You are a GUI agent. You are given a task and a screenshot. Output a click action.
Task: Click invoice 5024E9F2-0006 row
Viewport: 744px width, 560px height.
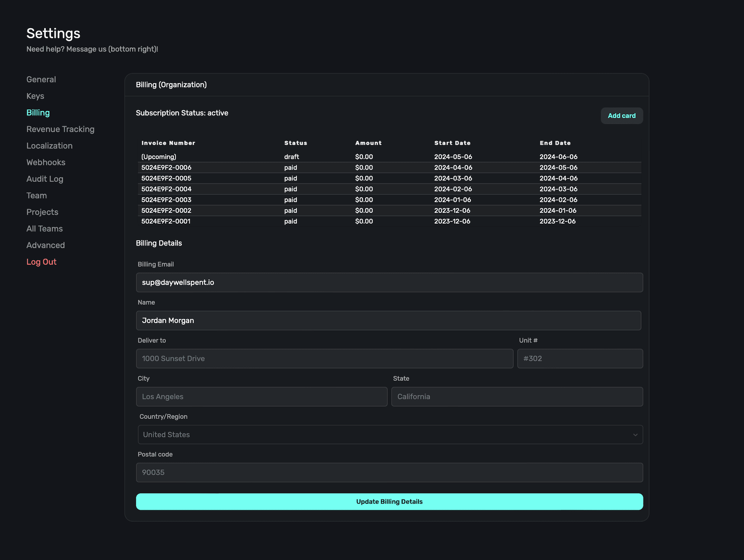(x=166, y=168)
